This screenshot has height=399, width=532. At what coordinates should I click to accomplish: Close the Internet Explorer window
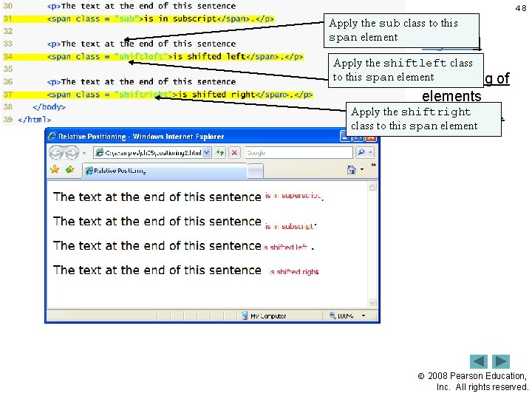(371, 137)
